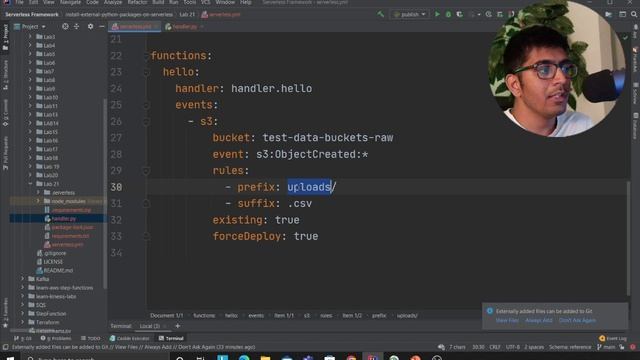Click the 'prefix' breadcrumb in editor

pyautogui.click(x=379, y=316)
